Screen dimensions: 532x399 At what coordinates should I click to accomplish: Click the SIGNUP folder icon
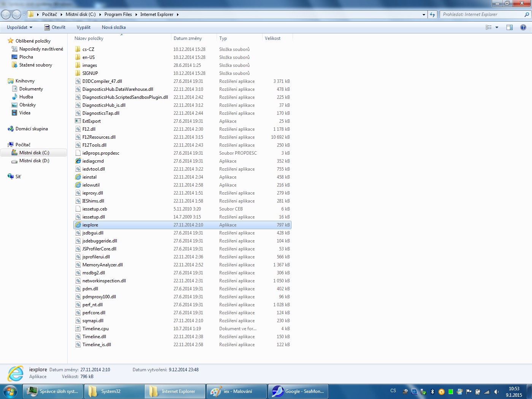pos(78,73)
